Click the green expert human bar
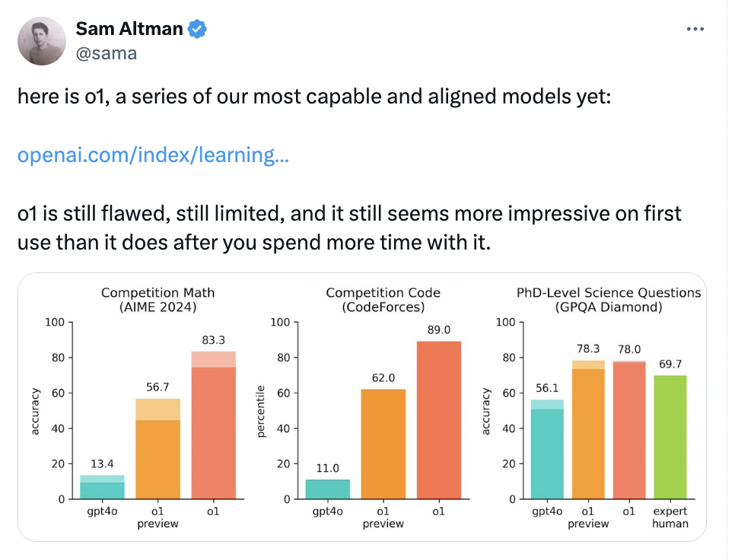 pyautogui.click(x=670, y=437)
